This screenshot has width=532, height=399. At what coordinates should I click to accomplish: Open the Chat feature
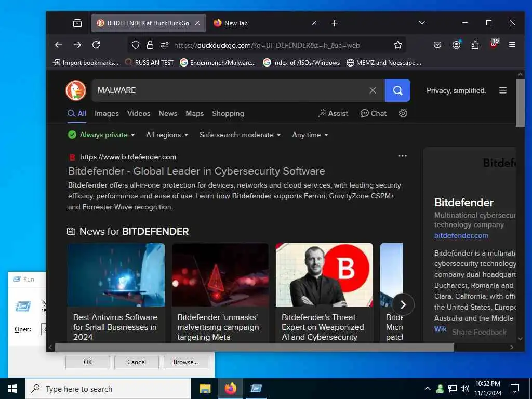(373, 113)
